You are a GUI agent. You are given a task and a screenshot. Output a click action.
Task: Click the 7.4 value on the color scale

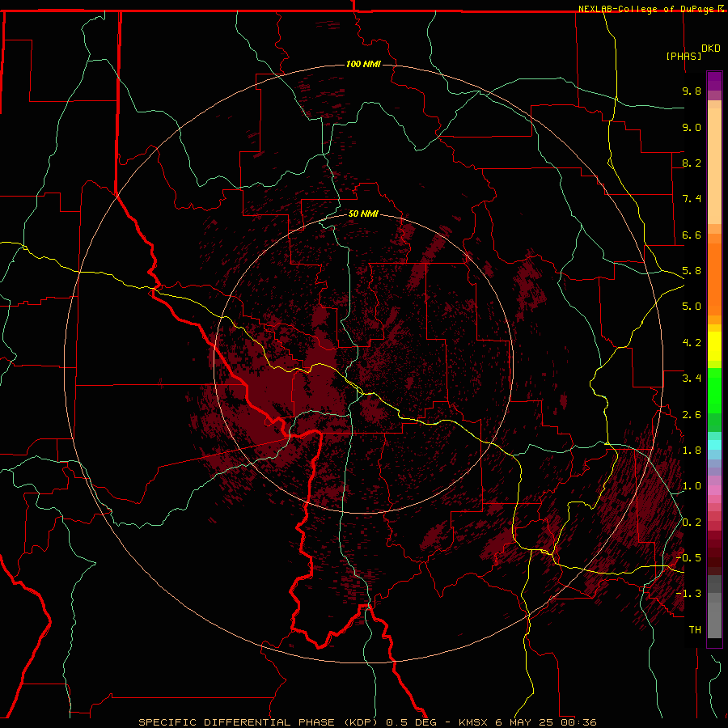[x=692, y=199]
